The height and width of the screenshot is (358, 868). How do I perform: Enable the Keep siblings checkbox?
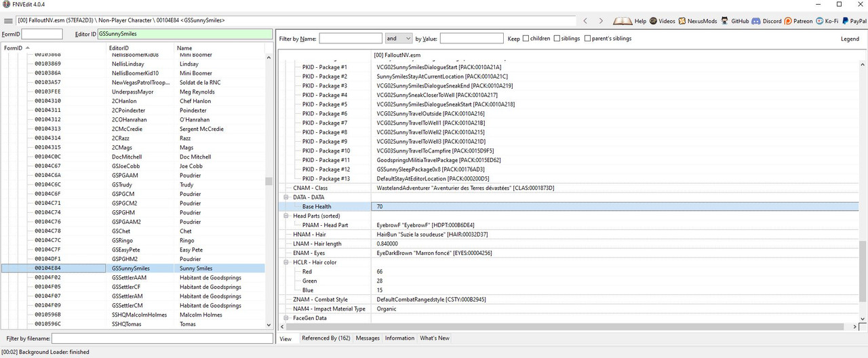(x=557, y=39)
